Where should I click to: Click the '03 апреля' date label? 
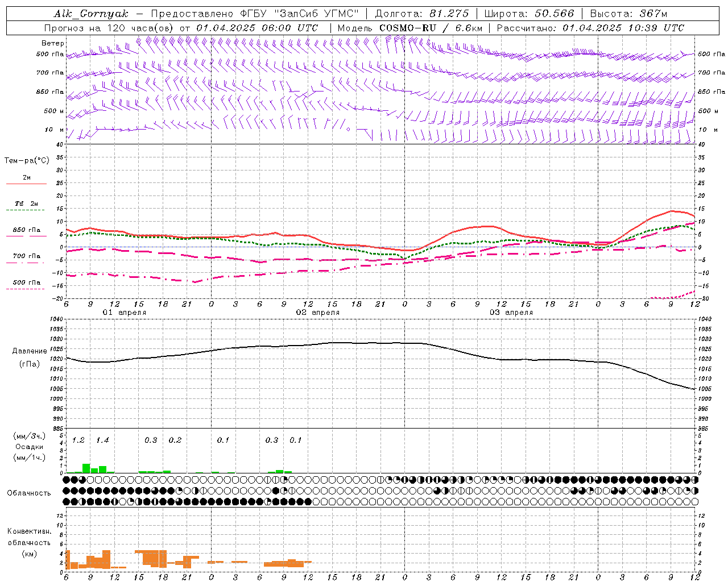[x=511, y=313]
